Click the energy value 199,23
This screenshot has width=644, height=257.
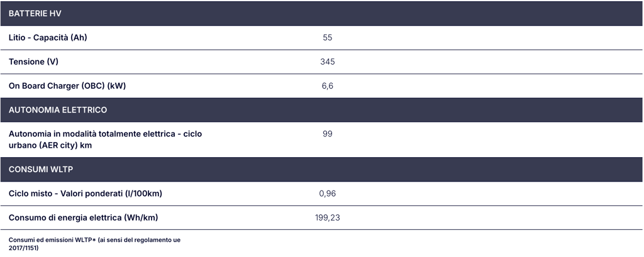coord(327,217)
